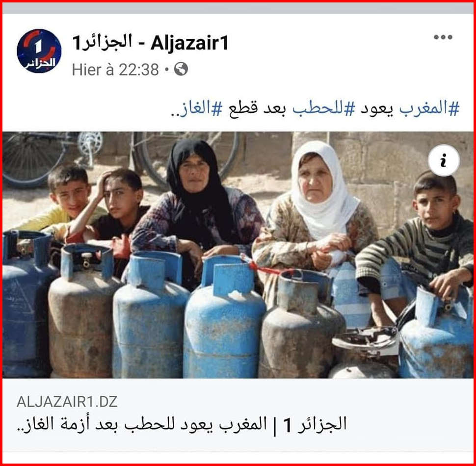The width and height of the screenshot is (476, 466).
Task: Click the info "i" icon on the photo
Action: [x=444, y=160]
